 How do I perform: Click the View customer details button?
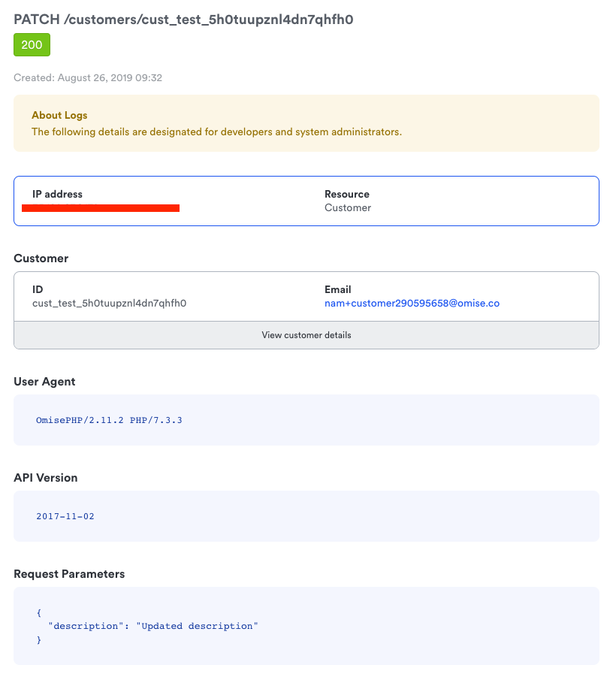306,335
